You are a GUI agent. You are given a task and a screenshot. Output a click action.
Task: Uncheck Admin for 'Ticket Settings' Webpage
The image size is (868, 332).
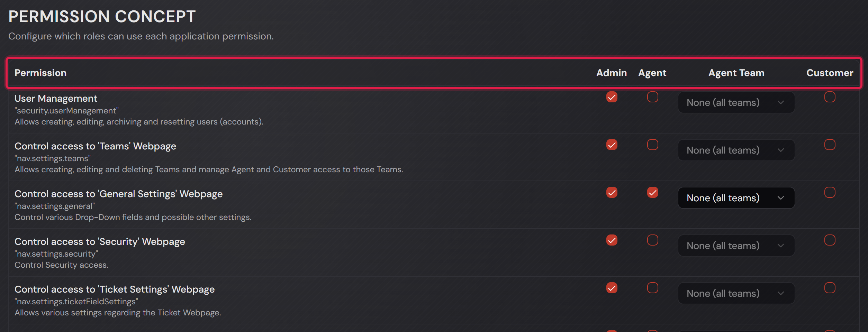[612, 288]
